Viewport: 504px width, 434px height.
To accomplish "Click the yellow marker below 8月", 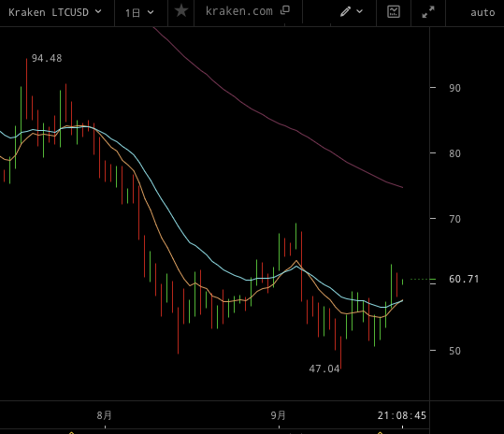I will tap(71, 433).
